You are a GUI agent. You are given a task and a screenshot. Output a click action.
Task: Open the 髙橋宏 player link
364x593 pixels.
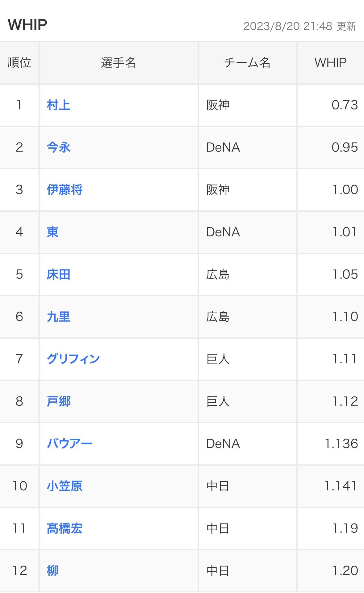tap(65, 528)
